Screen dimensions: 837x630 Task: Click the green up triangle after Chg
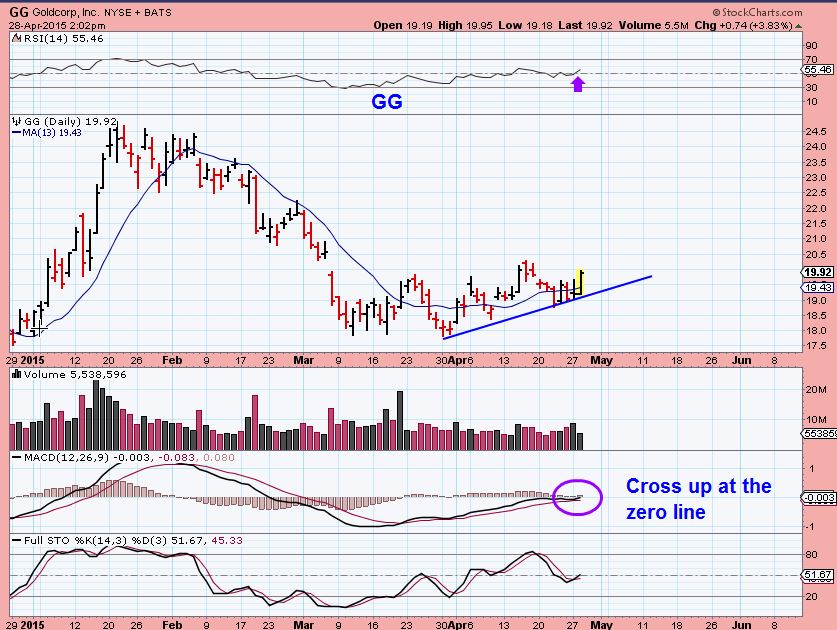798,26
